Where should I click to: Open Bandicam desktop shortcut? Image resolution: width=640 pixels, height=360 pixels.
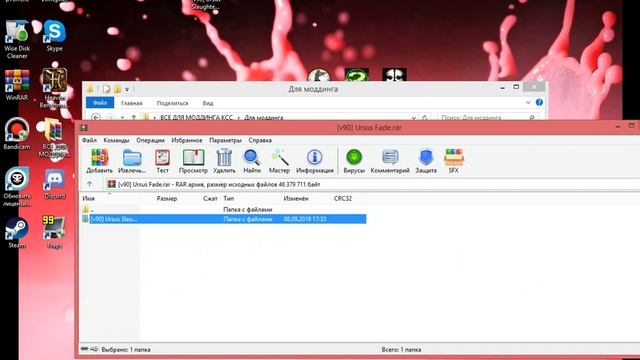(x=17, y=134)
